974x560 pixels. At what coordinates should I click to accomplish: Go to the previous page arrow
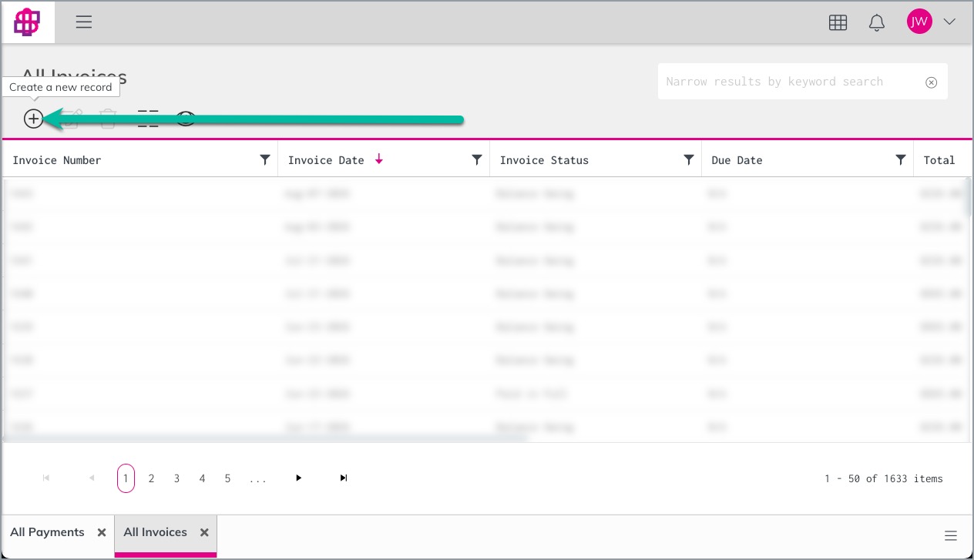tap(92, 478)
